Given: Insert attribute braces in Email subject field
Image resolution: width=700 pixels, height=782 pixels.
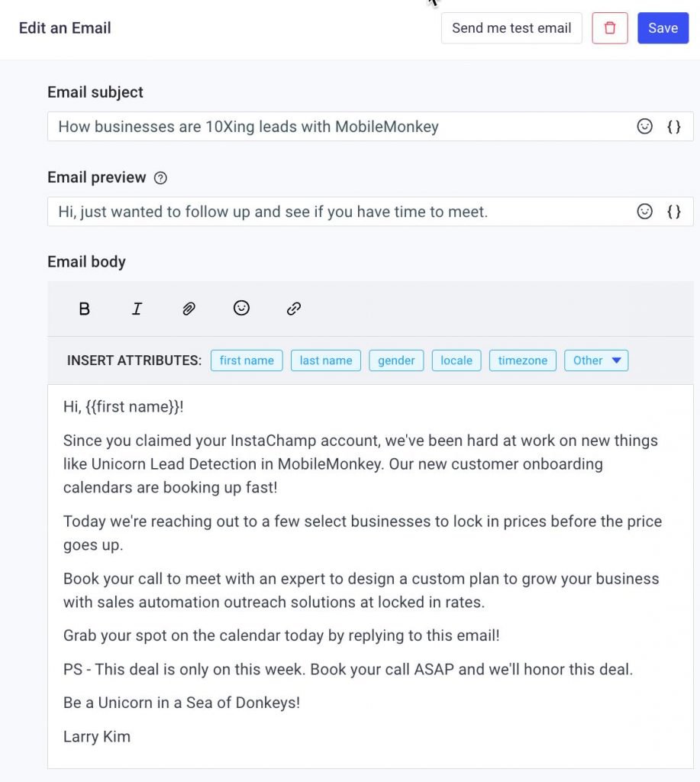Looking at the screenshot, I should pyautogui.click(x=674, y=127).
